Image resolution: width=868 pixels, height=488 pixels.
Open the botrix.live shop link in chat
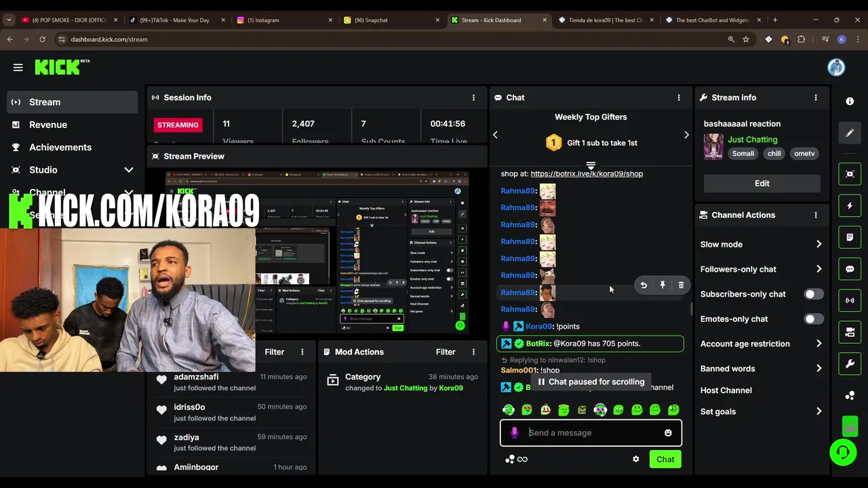(587, 174)
